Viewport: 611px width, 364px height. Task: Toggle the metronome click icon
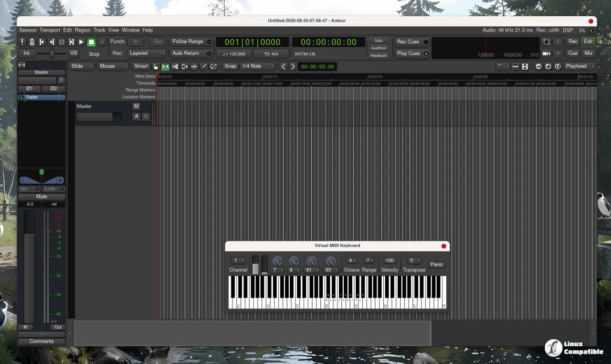(32, 42)
